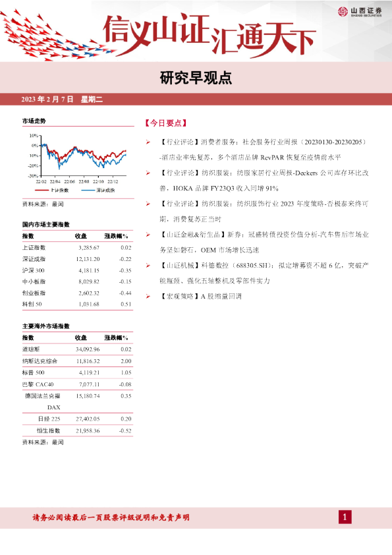Screen dimensions: 392x555
Task: Click the page number 1 badge
Action: coord(345,517)
